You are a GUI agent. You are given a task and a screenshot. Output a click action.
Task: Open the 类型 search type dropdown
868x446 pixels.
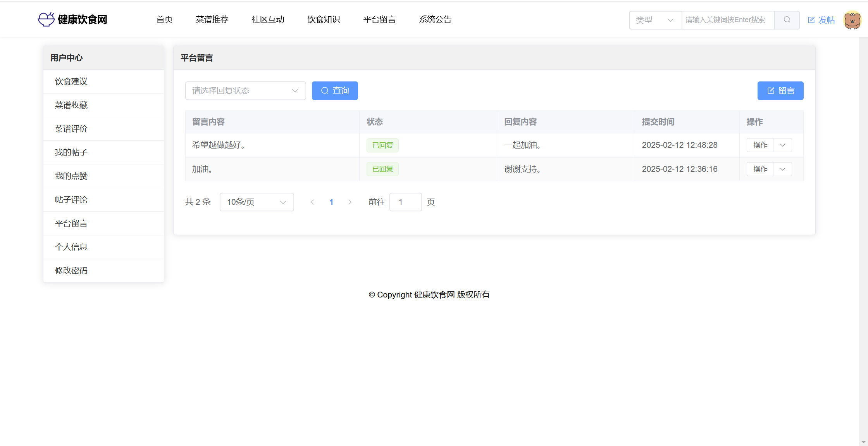(x=655, y=20)
